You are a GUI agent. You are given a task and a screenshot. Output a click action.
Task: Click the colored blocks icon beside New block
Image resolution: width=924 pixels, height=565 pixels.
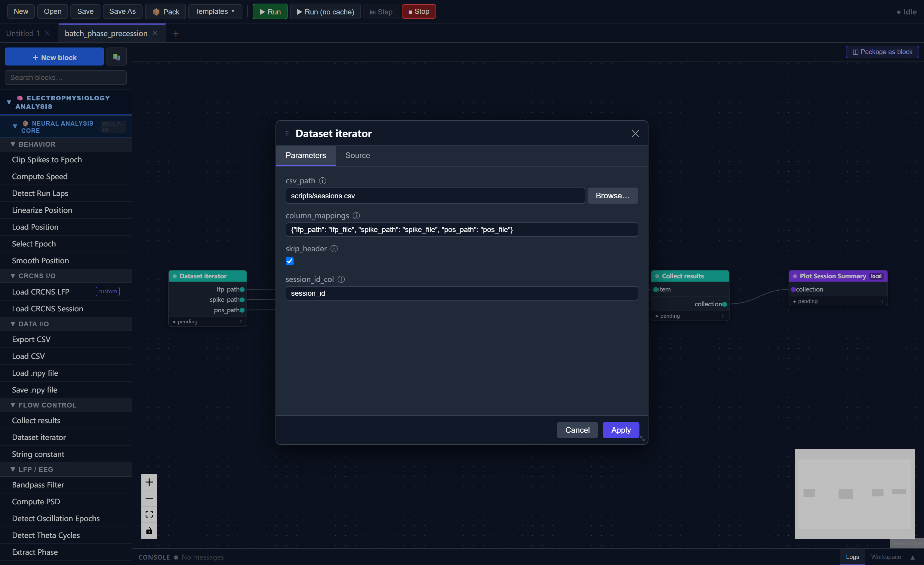pos(117,57)
